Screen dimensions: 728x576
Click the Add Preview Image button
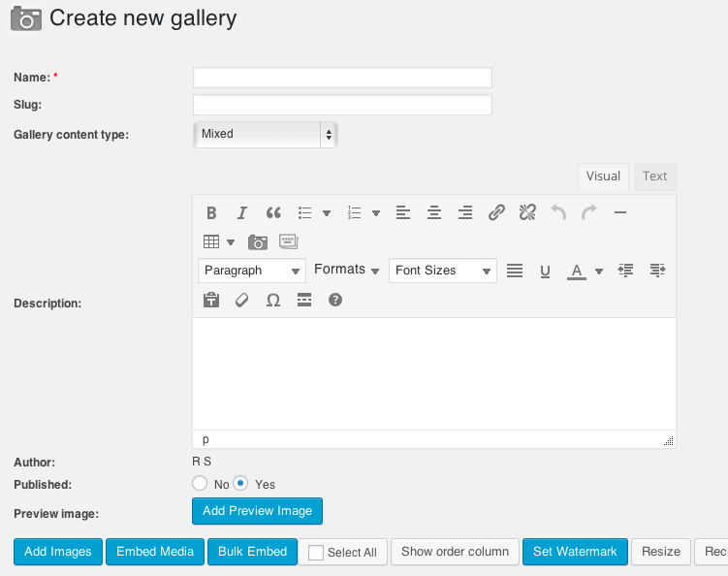257,511
